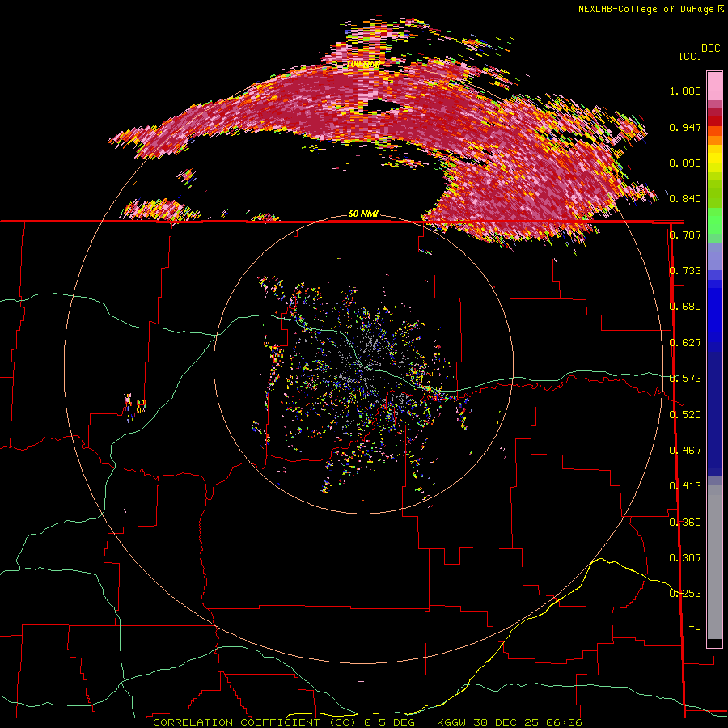
Task: Select the 0.307 scale value
Action: 685,557
